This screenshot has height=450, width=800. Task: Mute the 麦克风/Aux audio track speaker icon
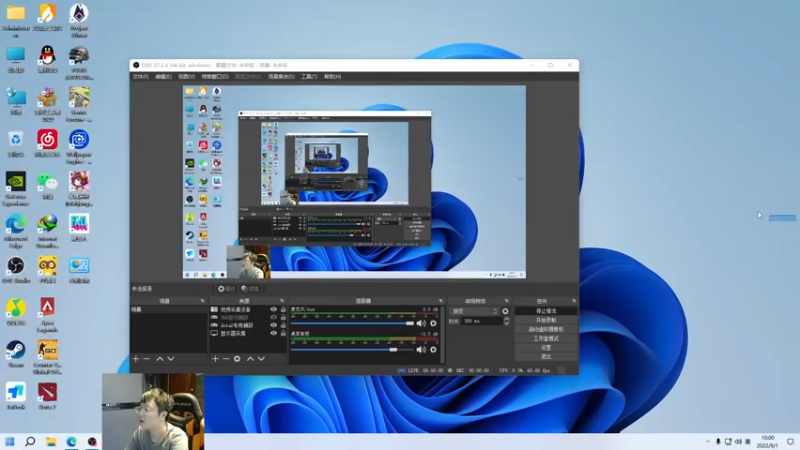pyautogui.click(x=421, y=323)
